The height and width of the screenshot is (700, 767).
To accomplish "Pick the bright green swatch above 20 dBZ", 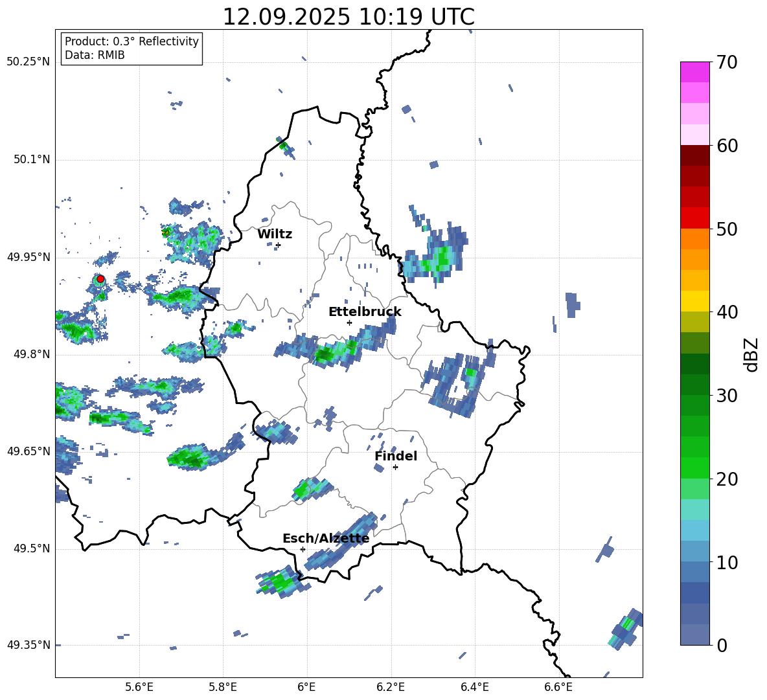I will 694,468.
